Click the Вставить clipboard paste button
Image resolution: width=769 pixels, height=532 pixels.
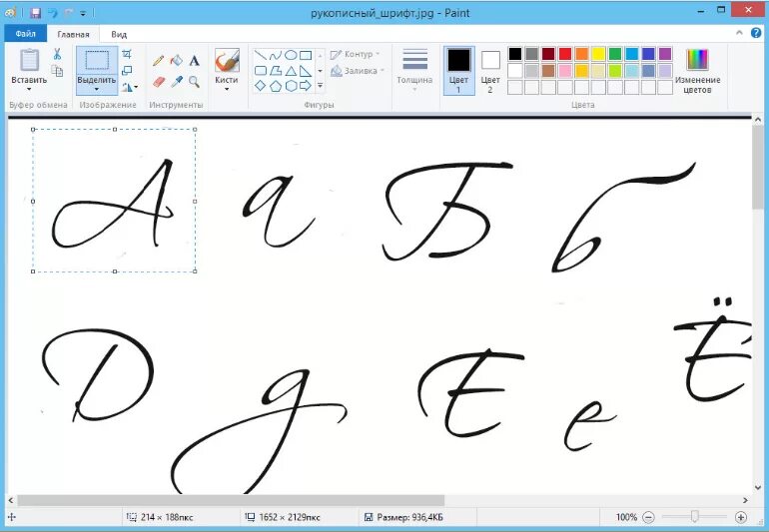(29, 60)
